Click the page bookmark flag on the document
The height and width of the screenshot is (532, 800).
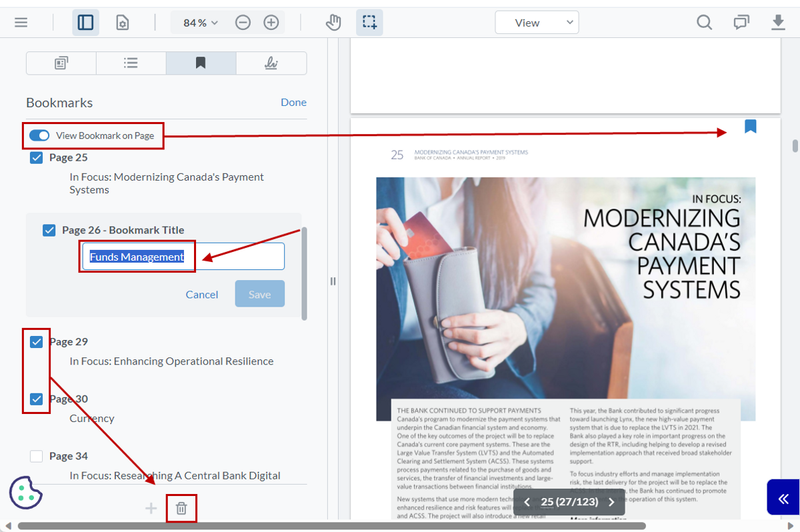click(x=750, y=126)
